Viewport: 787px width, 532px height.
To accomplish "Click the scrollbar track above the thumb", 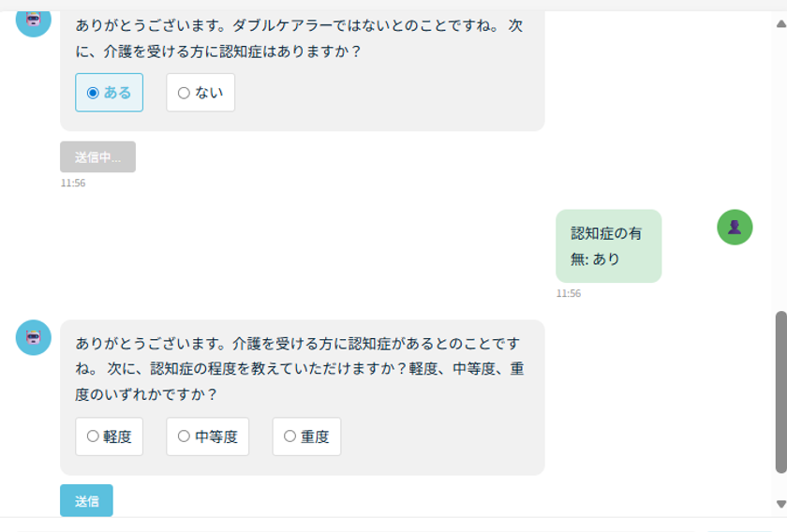I will (x=780, y=169).
